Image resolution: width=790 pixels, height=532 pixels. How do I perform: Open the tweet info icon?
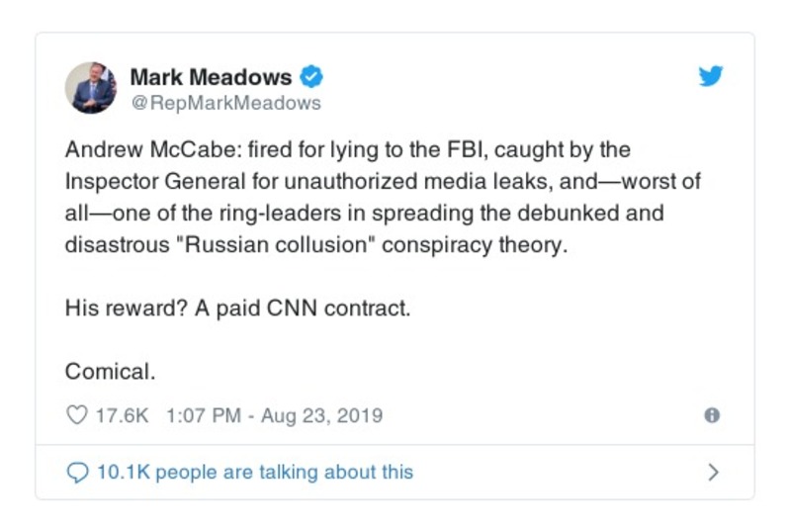coord(711,415)
